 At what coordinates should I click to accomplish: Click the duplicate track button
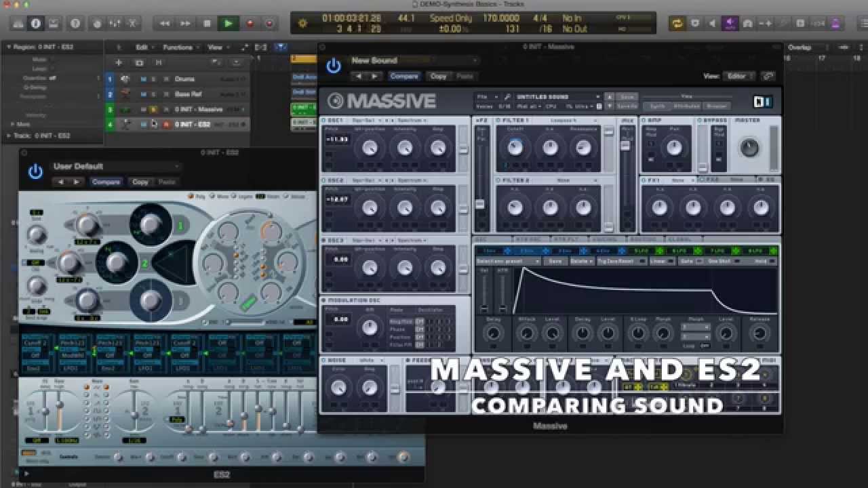tap(139, 62)
